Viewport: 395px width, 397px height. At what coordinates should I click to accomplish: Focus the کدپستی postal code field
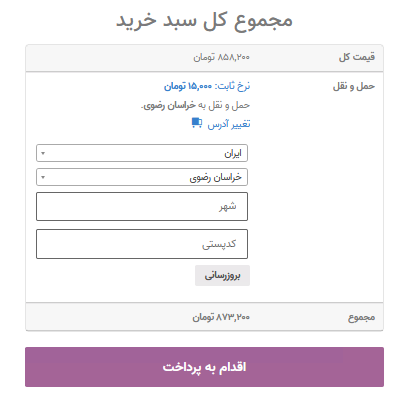click(142, 244)
